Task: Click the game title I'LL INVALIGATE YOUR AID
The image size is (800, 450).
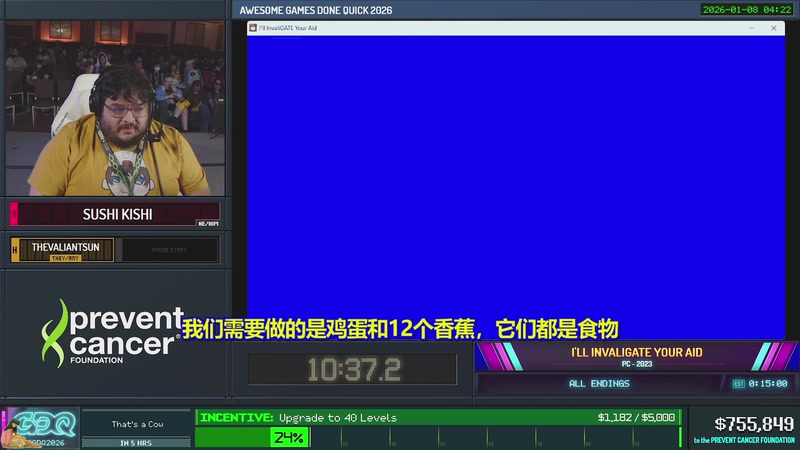Action: (636, 352)
